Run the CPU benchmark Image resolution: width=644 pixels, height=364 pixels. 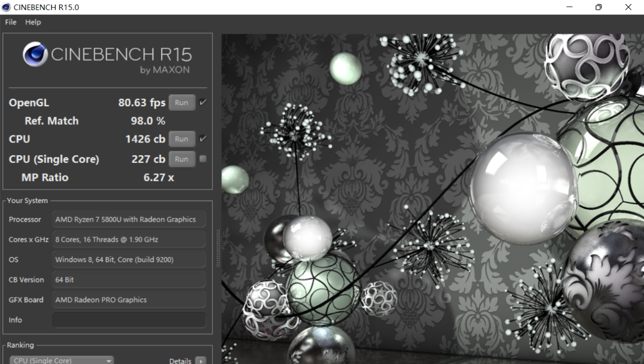(181, 139)
